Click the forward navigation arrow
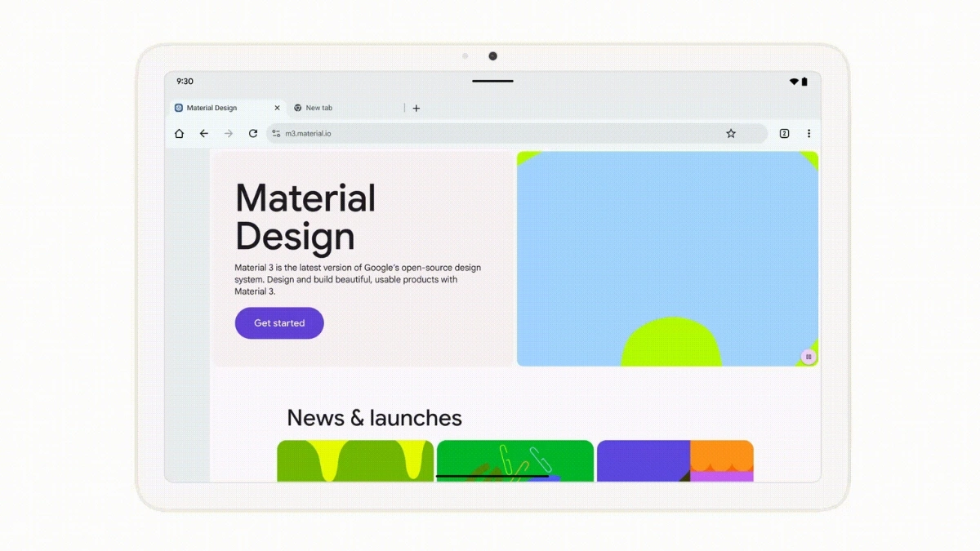Viewport: 980px width, 551px height. 229,133
